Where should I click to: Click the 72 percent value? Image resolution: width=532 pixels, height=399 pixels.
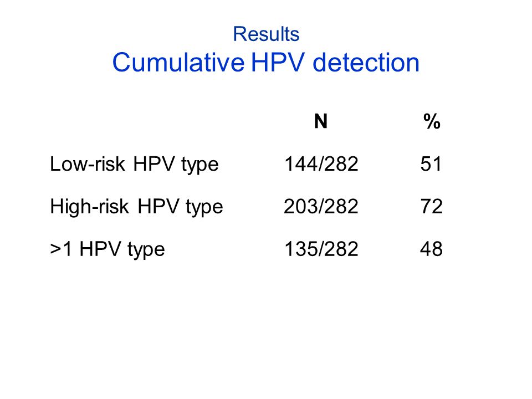coord(431,206)
